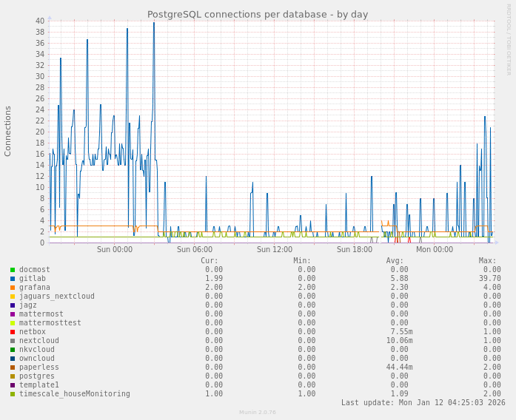
Task: Select the nkvcloud legend label
Action: coord(37,349)
